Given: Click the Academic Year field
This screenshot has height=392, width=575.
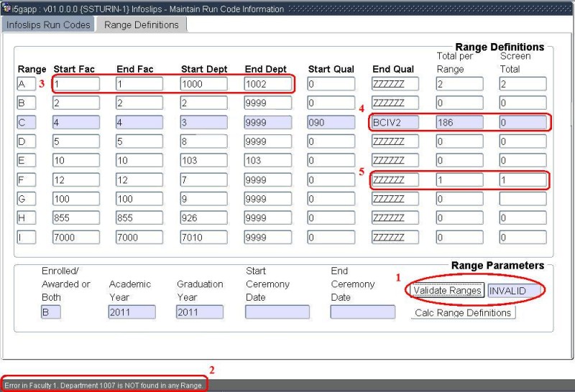Looking at the screenshot, I should [x=132, y=312].
